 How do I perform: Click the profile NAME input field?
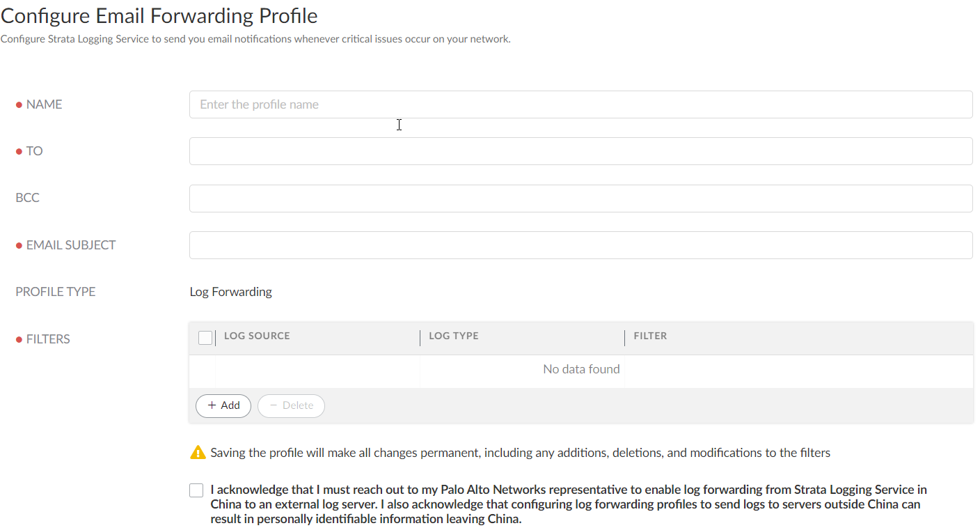(580, 104)
